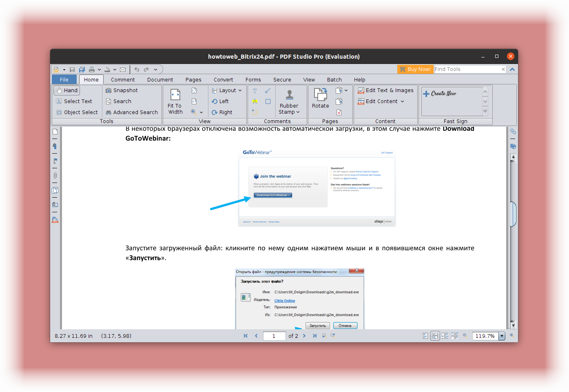
Task: Select the arrow line comment tool
Action: [268, 90]
